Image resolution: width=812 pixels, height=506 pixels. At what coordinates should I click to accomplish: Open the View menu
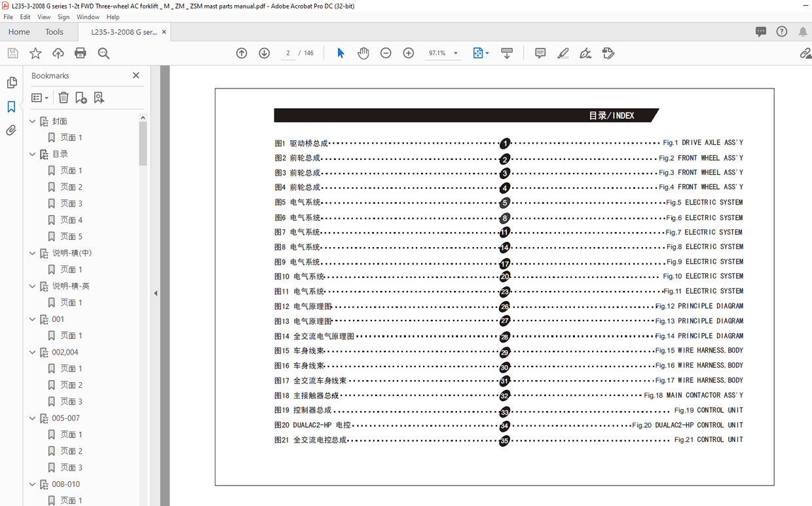click(x=44, y=17)
